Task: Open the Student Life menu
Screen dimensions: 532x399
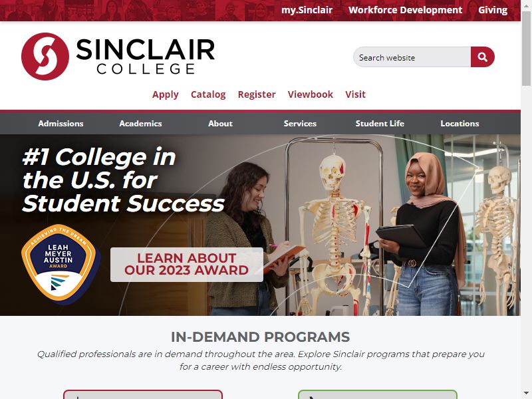Action: tap(380, 124)
